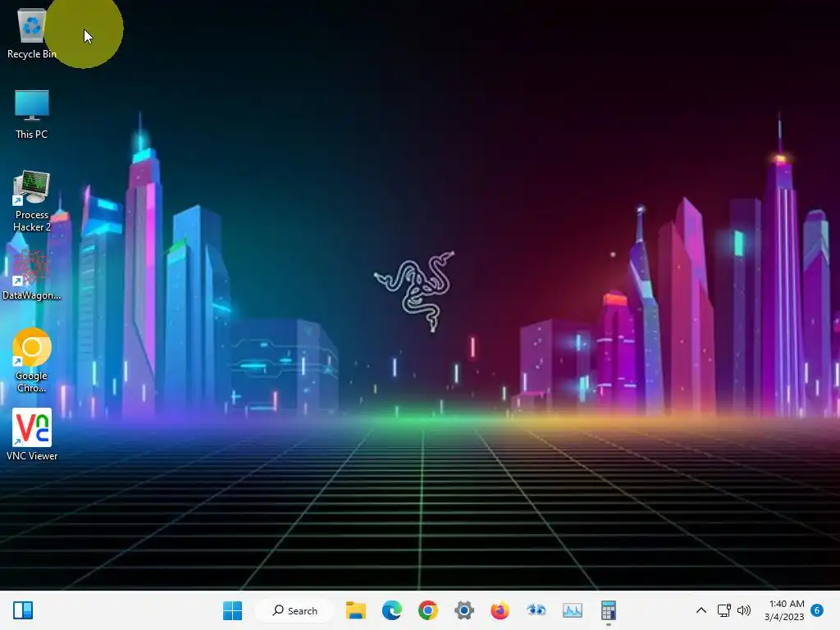Viewport: 840px width, 630px height.
Task: Open the Widgets panel in taskbar
Action: tap(23, 610)
